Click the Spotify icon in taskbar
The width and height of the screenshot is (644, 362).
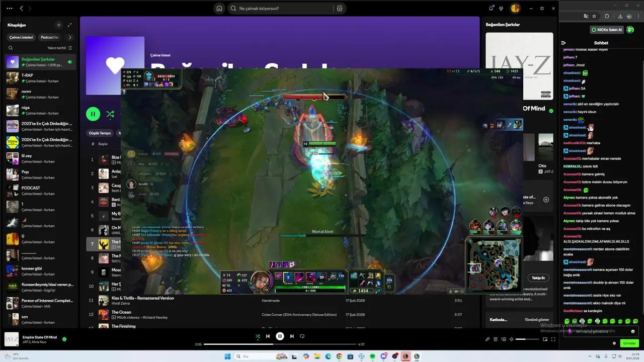(372, 356)
